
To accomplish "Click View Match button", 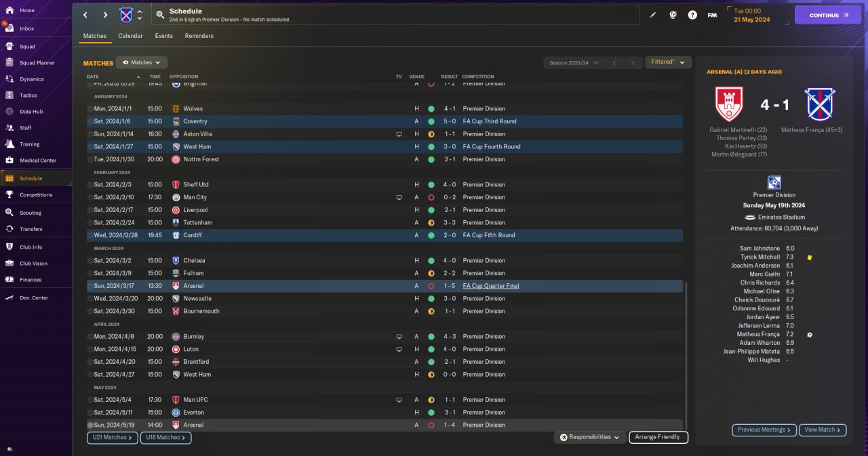I will click(823, 430).
